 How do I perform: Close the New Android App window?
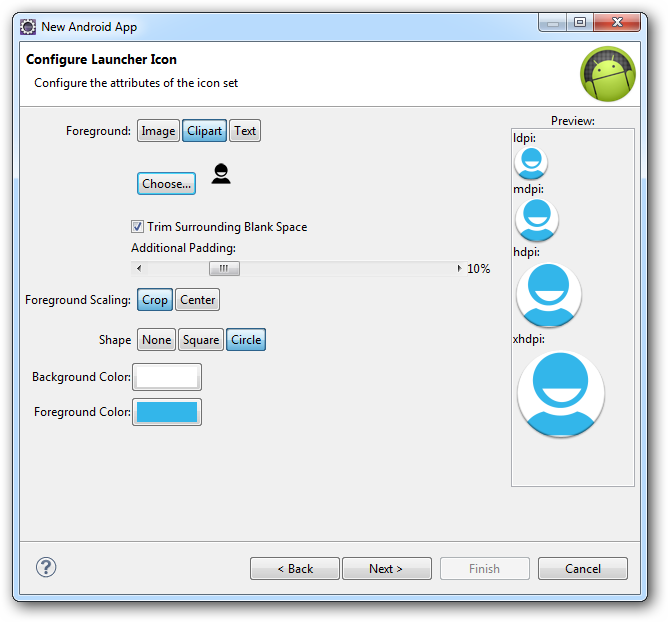click(x=617, y=22)
